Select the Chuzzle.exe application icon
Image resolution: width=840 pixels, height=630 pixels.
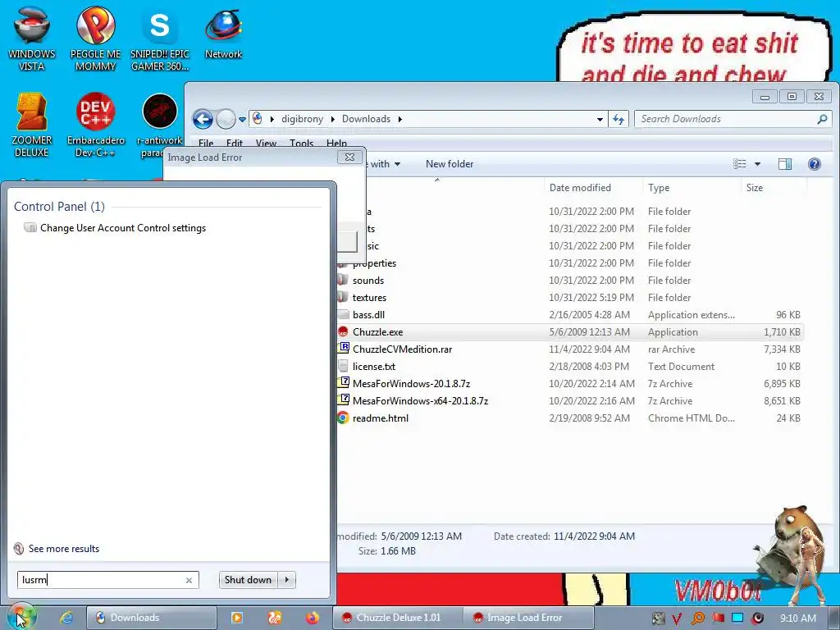(x=343, y=332)
